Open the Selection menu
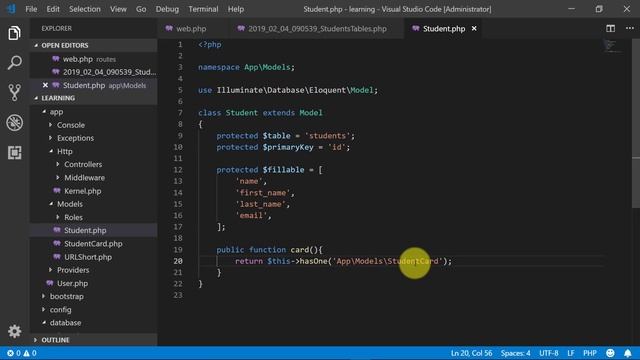The height and width of the screenshot is (360, 640). [84, 9]
